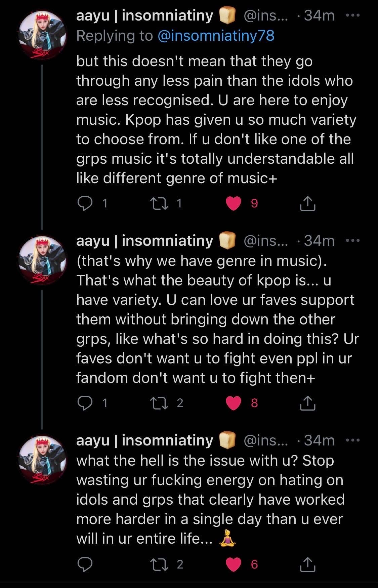The height and width of the screenshot is (588, 378).
Task: Unlike the third tweet with 6 likes
Action: click(x=234, y=564)
